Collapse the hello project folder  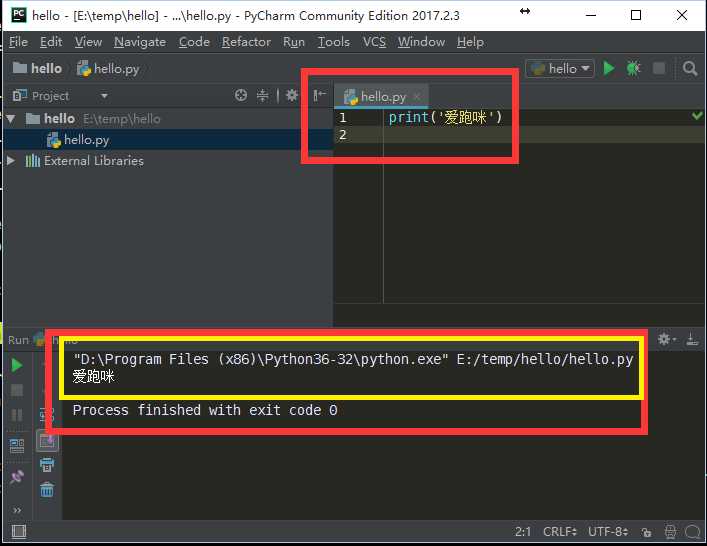11,119
